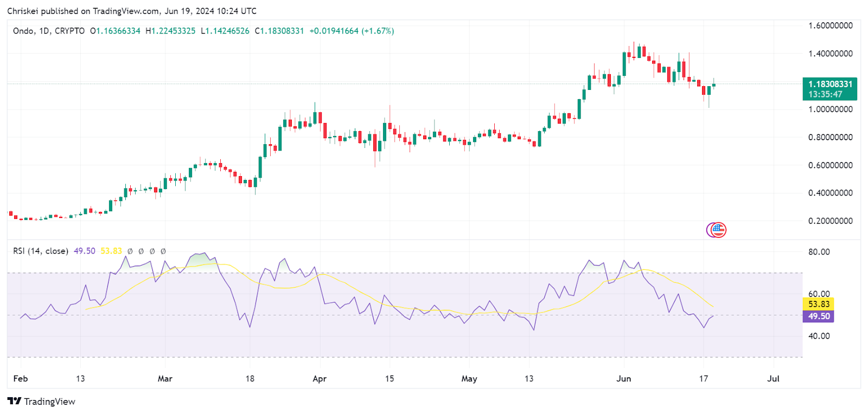868x414 pixels.
Task: Click the 60.00 RSI axis label
Action: pos(819,294)
